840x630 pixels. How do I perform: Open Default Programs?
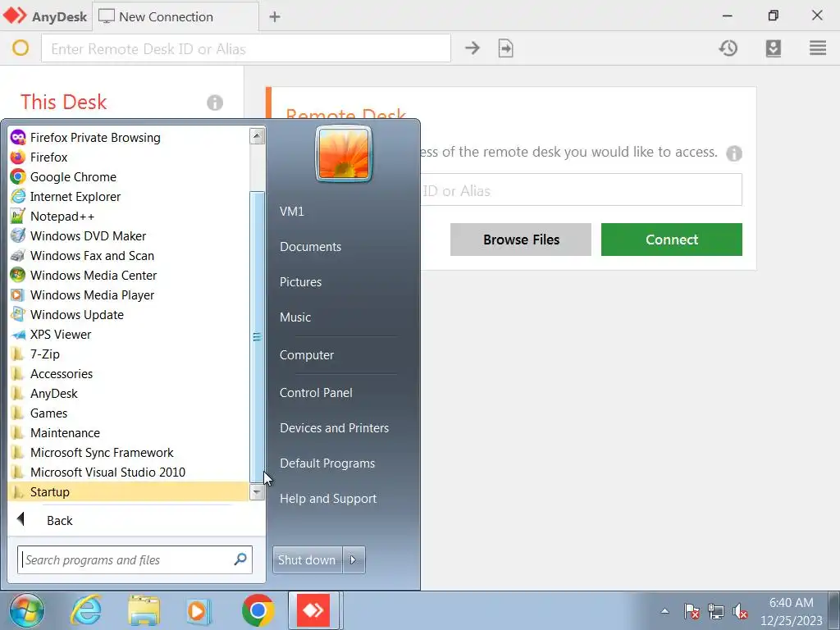point(327,463)
